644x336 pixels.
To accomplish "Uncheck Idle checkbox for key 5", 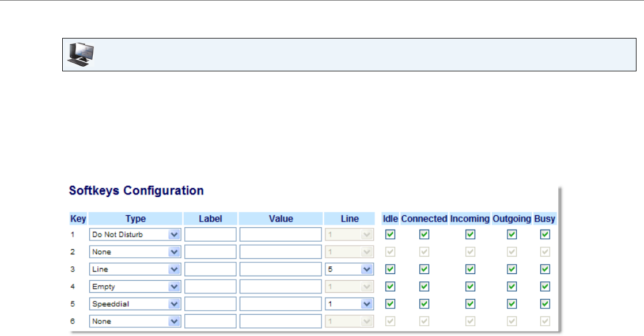I will pyautogui.click(x=390, y=304).
